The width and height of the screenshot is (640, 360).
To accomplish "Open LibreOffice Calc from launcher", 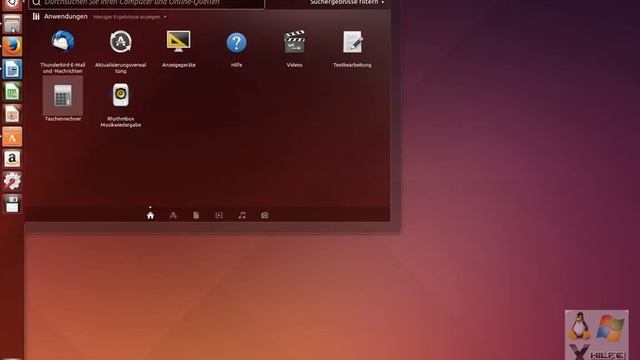I will [12, 91].
